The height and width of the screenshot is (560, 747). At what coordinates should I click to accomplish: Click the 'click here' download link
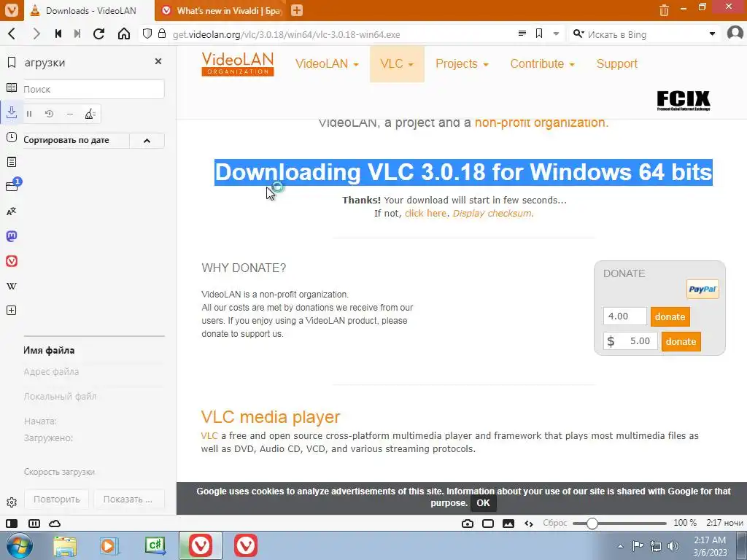tap(425, 214)
